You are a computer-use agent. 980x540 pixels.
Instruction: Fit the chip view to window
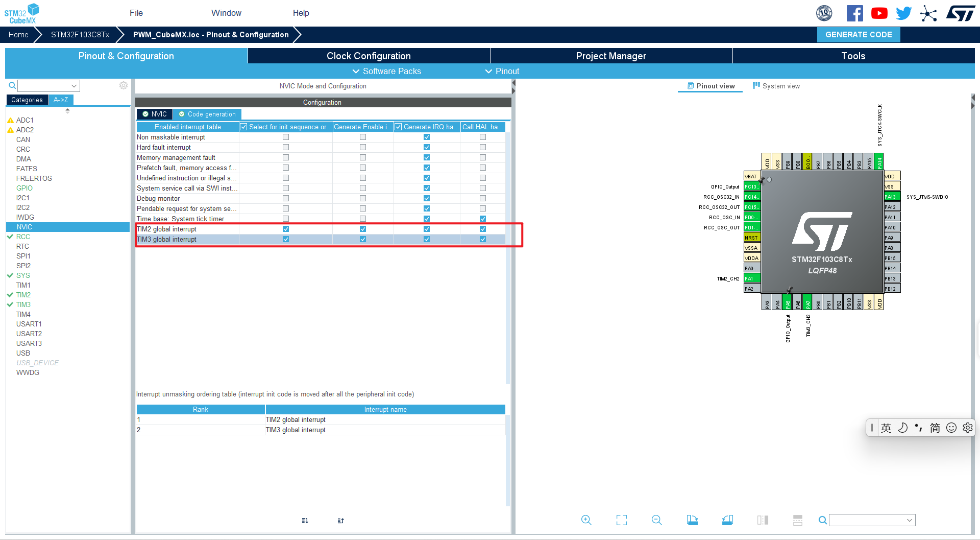point(621,520)
